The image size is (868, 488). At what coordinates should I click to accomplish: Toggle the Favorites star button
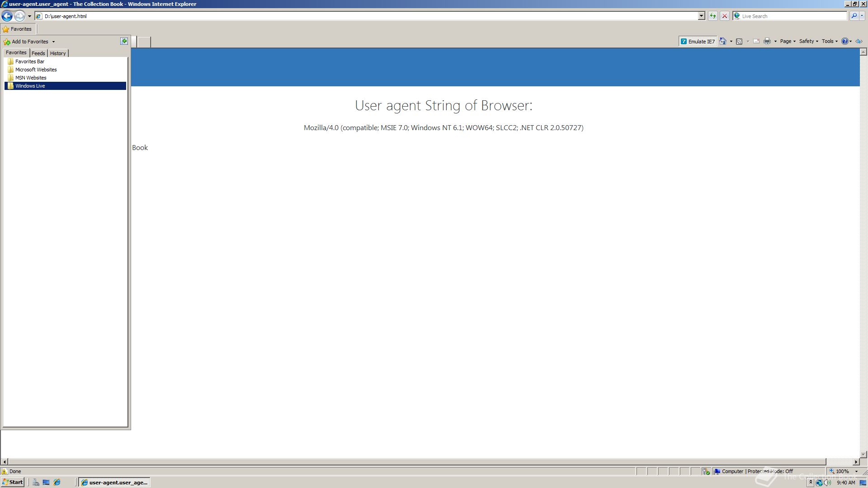click(17, 29)
